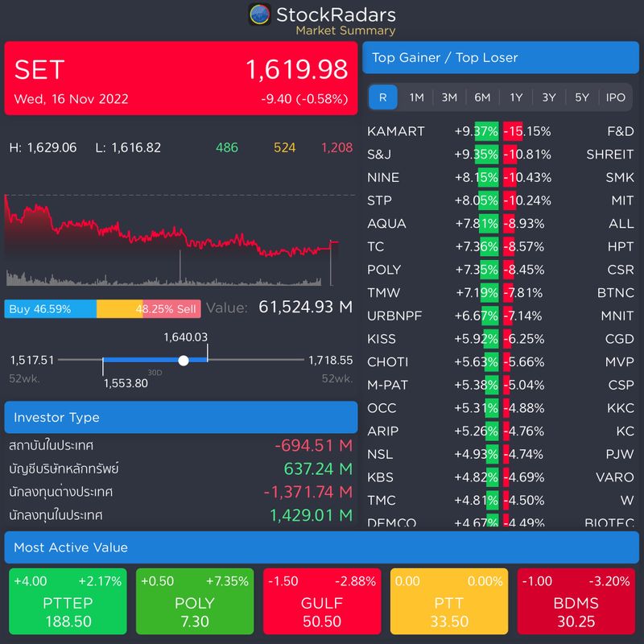Switch to the 6M timeframe
The width and height of the screenshot is (644, 644).
[482, 97]
